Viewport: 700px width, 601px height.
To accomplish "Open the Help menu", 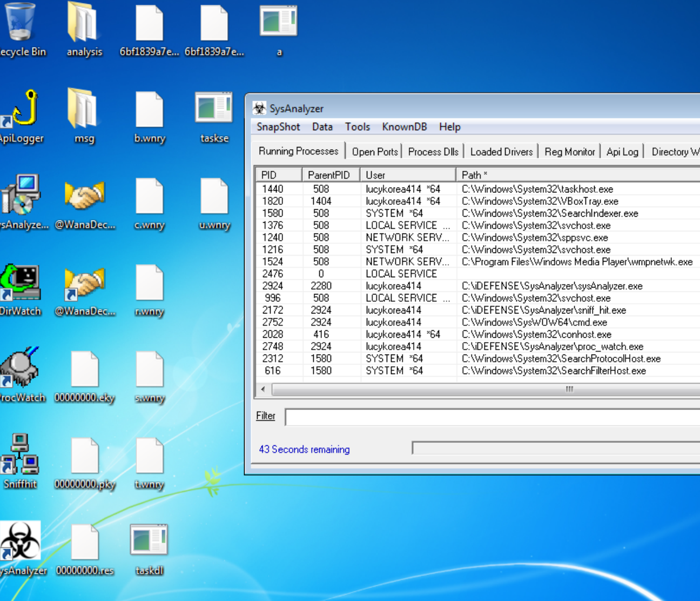I will click(450, 126).
